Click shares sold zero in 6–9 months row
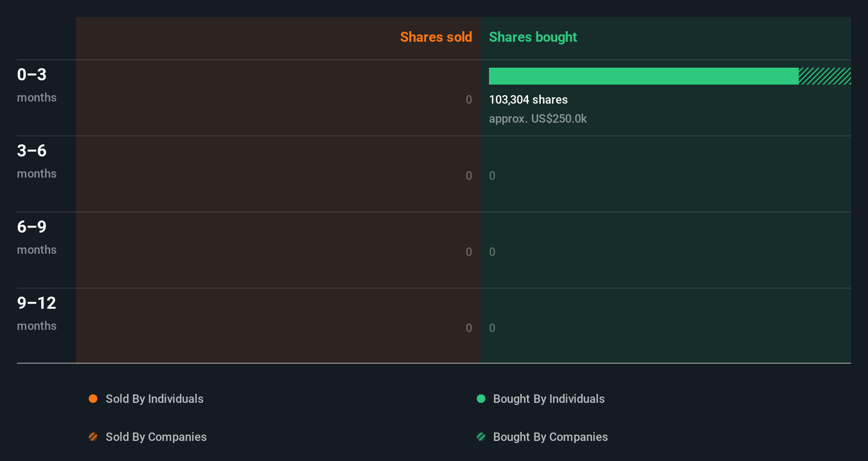Viewport: 868px width, 461px height. 469,252
